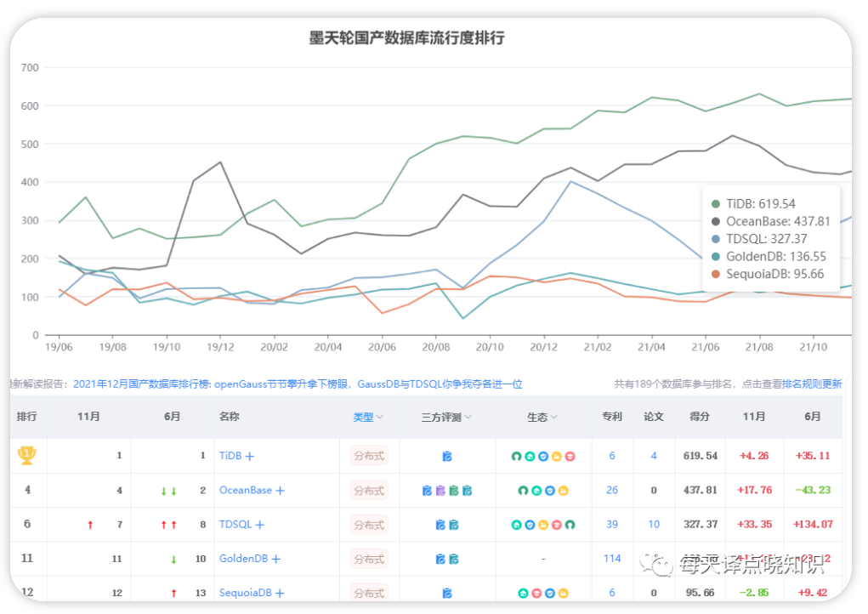The image size is (868, 614).
Task: Click the plus icon beside TiDB
Action: tap(250, 456)
